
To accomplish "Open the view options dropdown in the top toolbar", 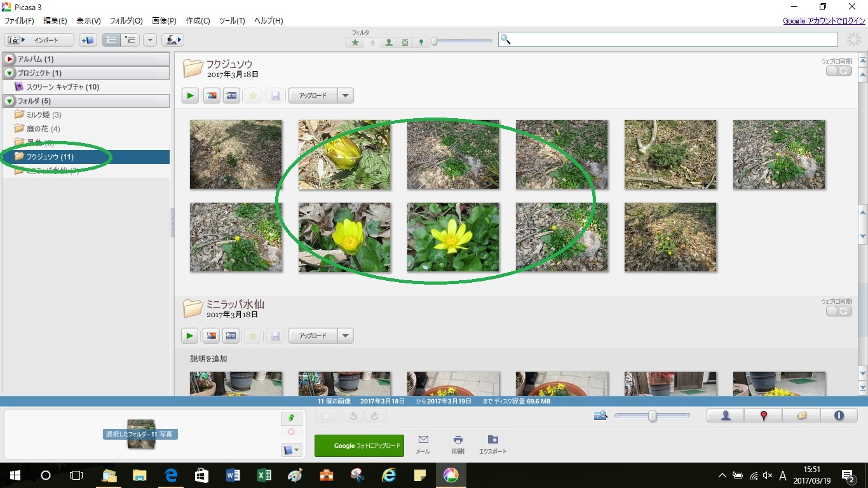I will point(150,40).
